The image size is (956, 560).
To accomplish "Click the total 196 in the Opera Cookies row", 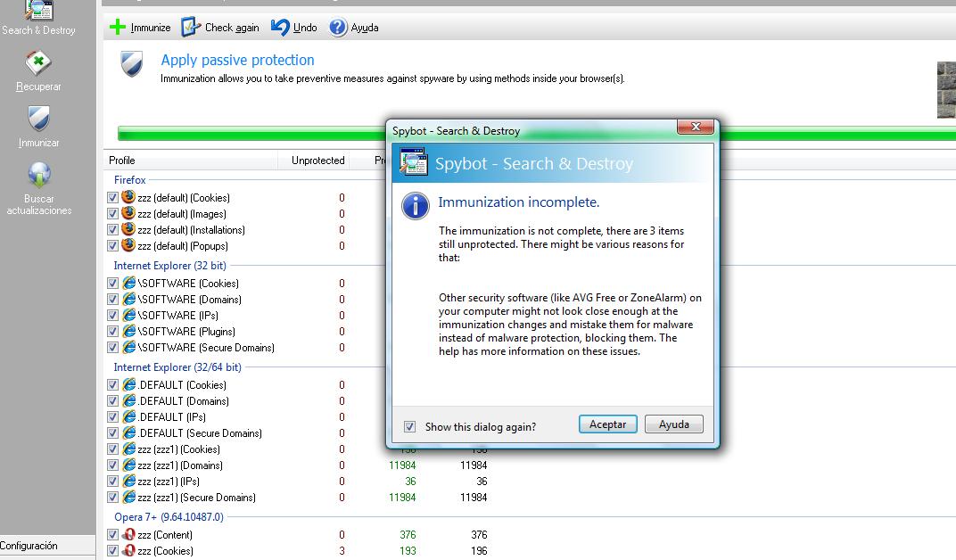I will pos(479,551).
